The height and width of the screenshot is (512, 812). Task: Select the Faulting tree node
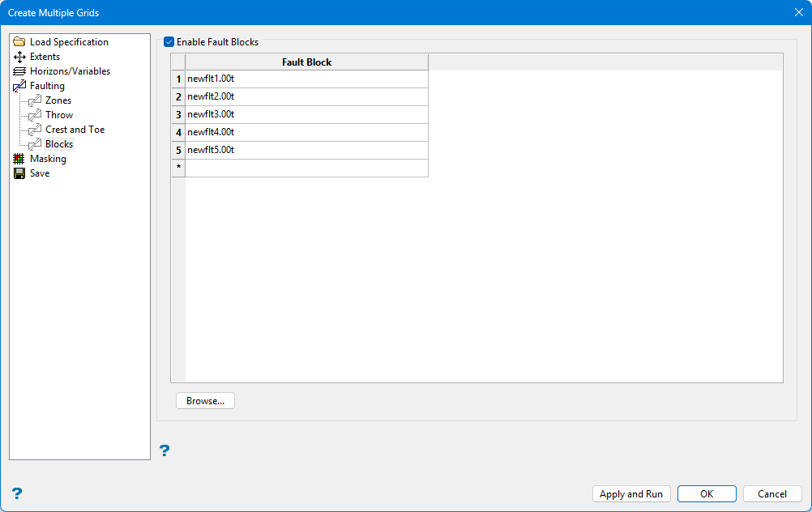tap(47, 86)
